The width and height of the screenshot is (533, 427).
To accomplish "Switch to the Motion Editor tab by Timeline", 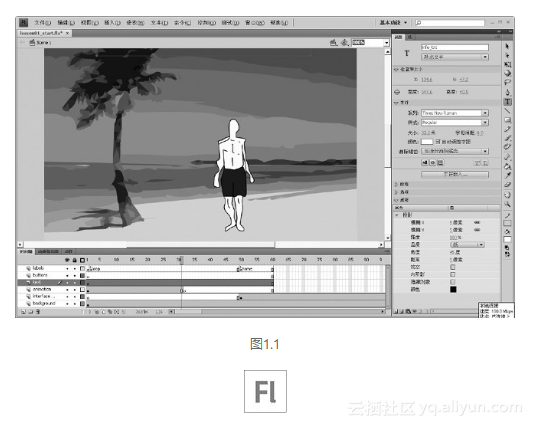I will pyautogui.click(x=48, y=252).
